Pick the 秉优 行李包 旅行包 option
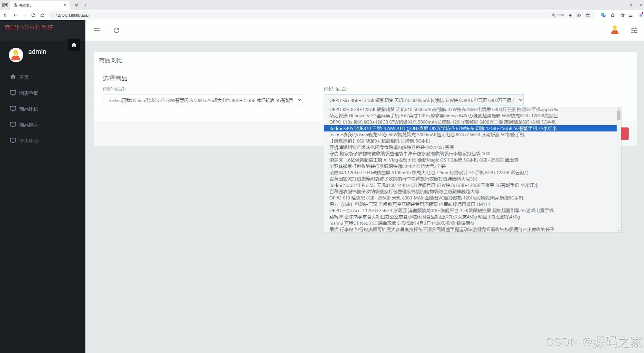The image size is (644, 353). (470, 229)
